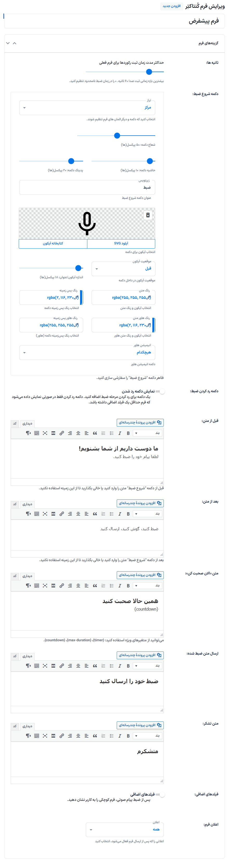Enable the «نمایش دکمه رد شدن» toggle
228x868 pixels.
point(163,391)
